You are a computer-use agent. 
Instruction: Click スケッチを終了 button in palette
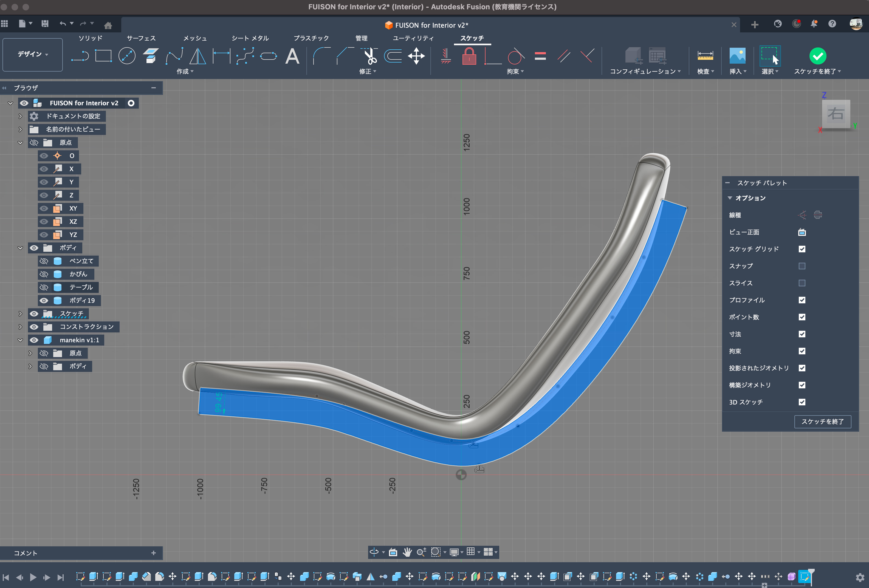coord(822,421)
